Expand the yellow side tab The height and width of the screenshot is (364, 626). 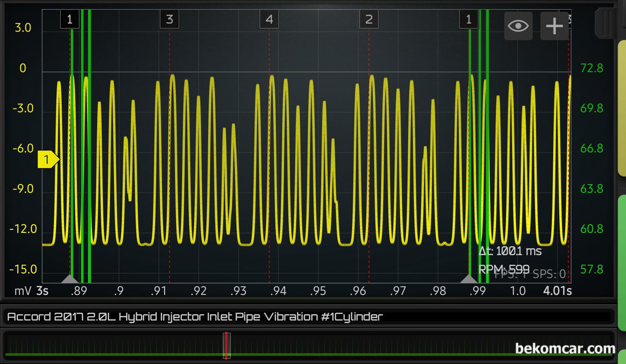[x=621, y=108]
